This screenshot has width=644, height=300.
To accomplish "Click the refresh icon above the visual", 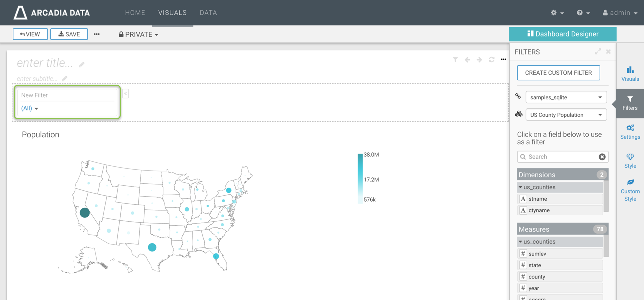I will 491,60.
